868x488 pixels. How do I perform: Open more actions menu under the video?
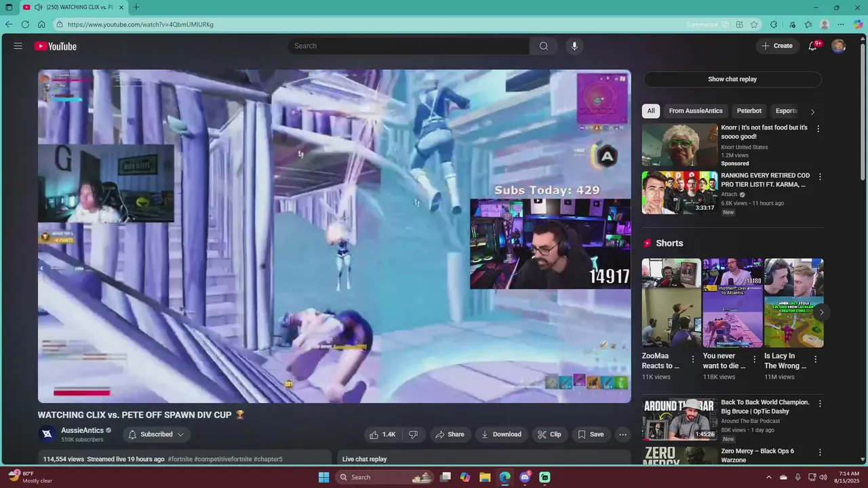coord(623,434)
